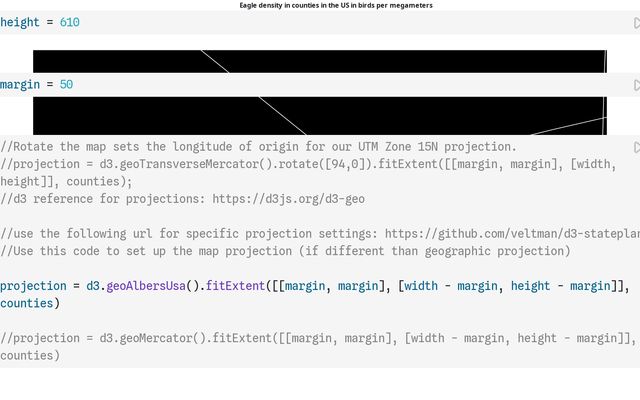Run the height cell with play icon
The image size is (640, 400).
(636, 23)
